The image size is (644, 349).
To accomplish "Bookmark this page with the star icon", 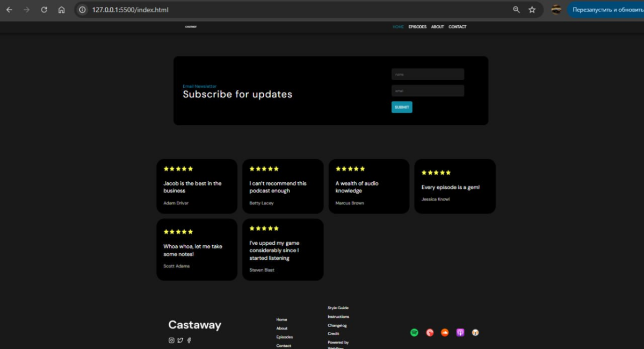I will point(532,10).
